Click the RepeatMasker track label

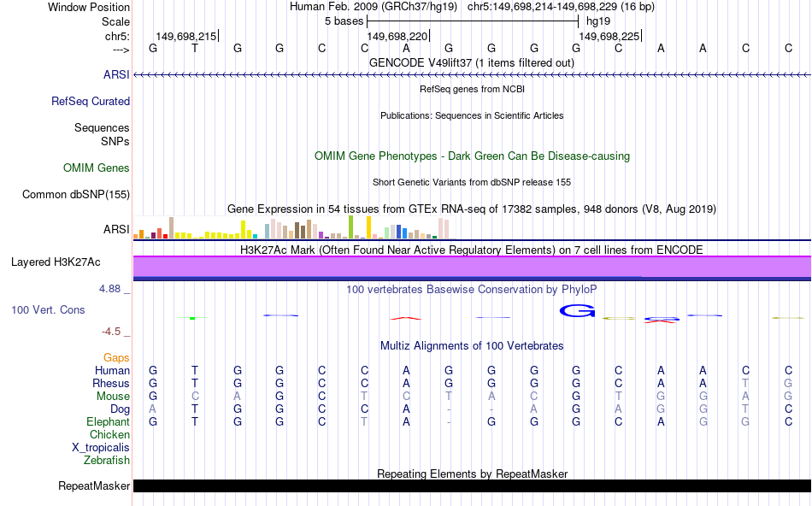94,485
